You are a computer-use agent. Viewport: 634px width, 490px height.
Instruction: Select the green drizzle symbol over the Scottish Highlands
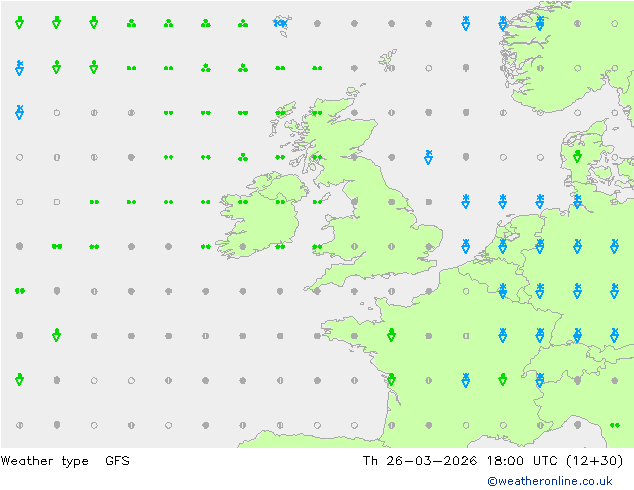tap(317, 113)
